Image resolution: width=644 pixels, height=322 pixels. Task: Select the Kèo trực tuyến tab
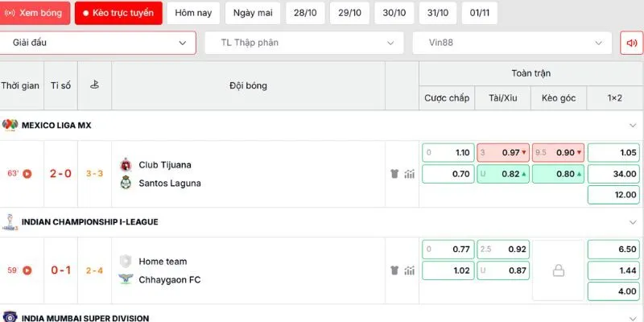(118, 13)
